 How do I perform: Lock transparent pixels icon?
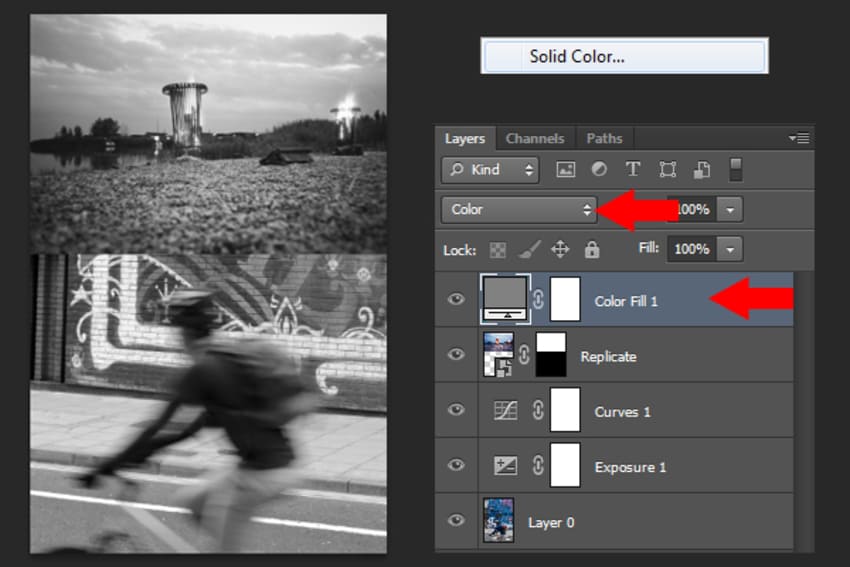click(x=498, y=250)
